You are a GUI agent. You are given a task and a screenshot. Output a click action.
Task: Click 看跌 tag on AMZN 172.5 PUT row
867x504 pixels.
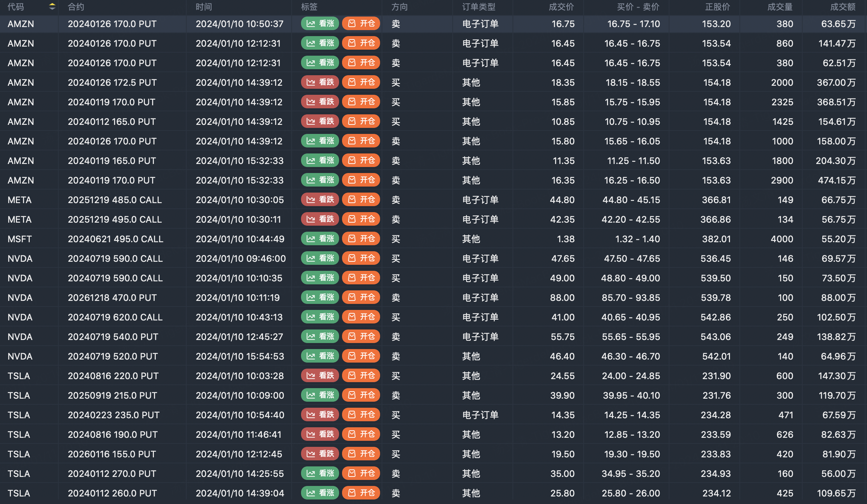tap(320, 82)
